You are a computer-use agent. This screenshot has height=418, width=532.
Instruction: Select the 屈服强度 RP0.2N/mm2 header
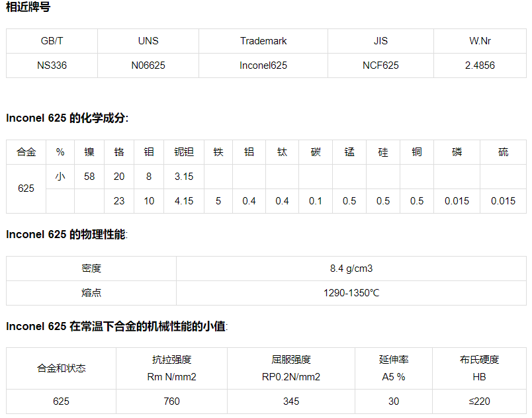[291, 368]
